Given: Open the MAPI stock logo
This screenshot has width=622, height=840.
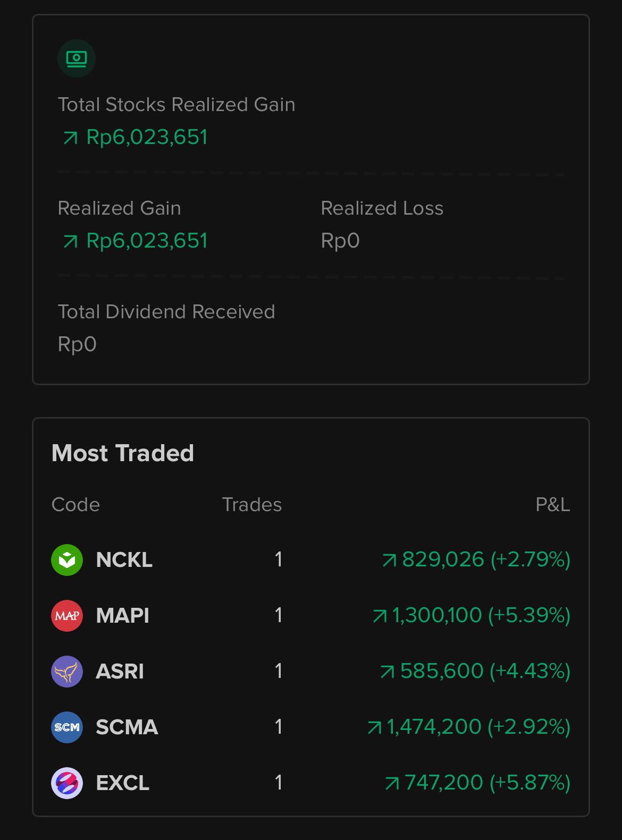Looking at the screenshot, I should click(x=67, y=616).
